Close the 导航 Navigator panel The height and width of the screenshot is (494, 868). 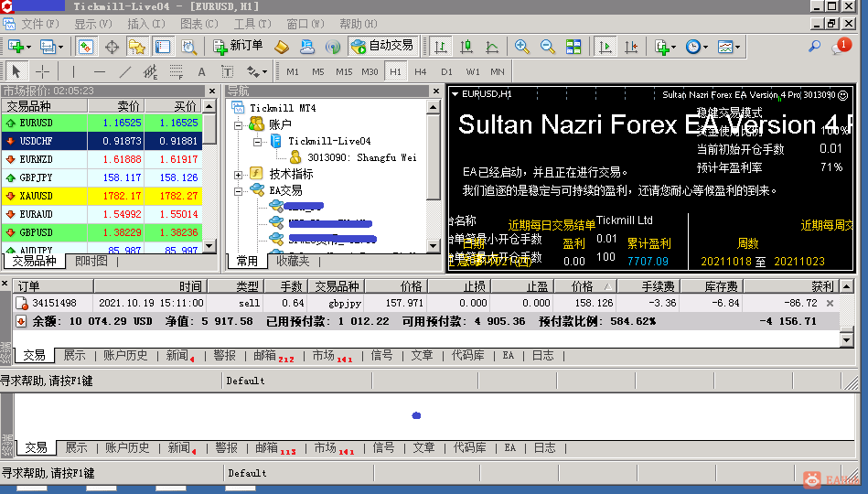(x=436, y=91)
